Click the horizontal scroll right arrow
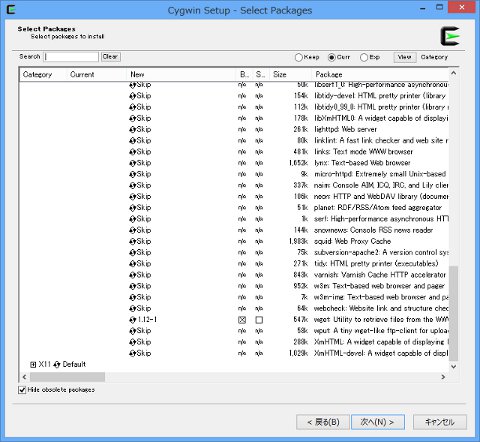The image size is (480, 442). coord(443,377)
